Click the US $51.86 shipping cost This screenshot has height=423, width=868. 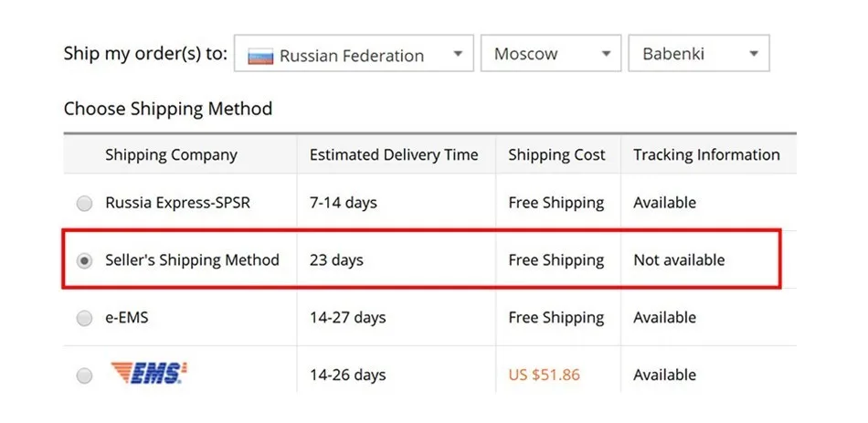(545, 375)
